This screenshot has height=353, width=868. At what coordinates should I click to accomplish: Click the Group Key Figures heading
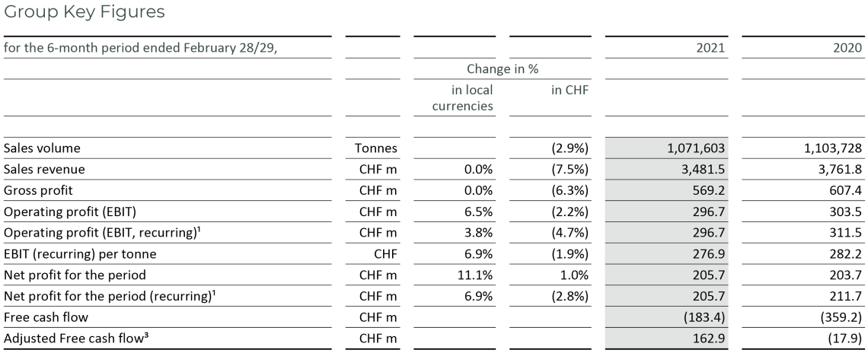coord(84,13)
